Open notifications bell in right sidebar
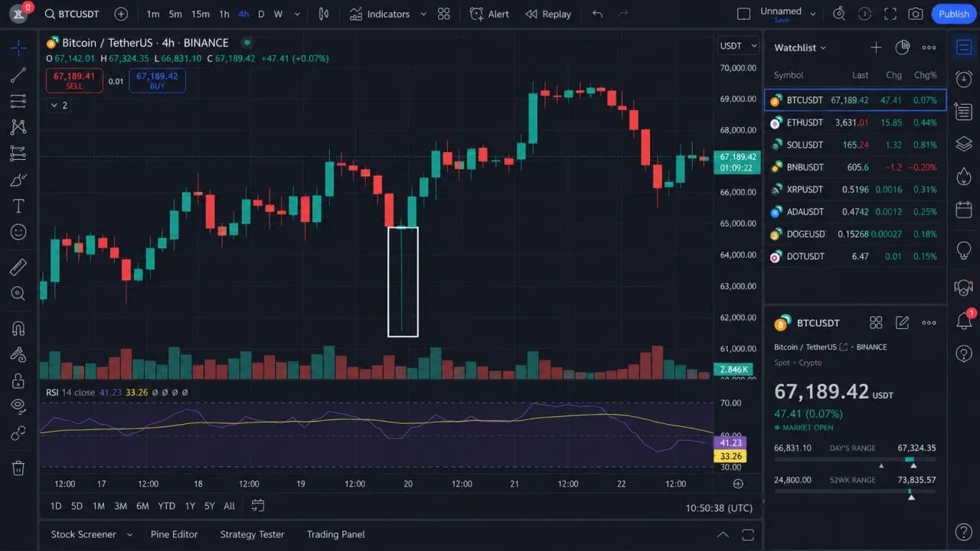 coord(964,321)
